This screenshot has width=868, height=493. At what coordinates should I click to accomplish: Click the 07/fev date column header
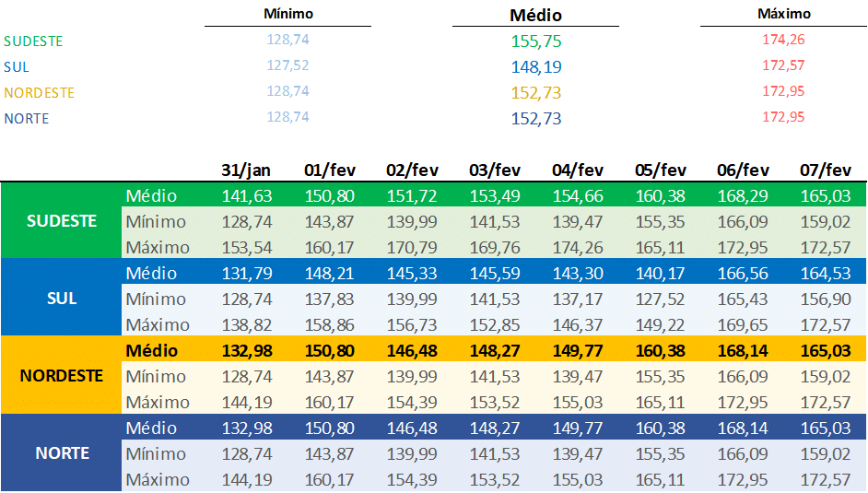coord(826,170)
